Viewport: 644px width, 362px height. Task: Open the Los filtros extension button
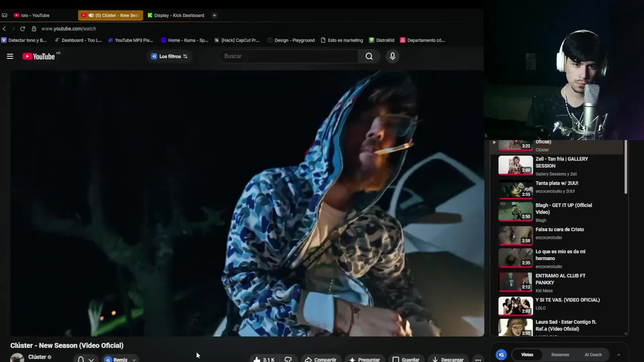coord(170,56)
